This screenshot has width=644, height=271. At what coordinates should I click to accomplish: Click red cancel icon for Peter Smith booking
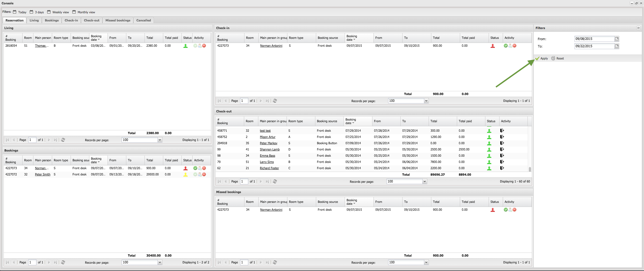click(x=204, y=174)
